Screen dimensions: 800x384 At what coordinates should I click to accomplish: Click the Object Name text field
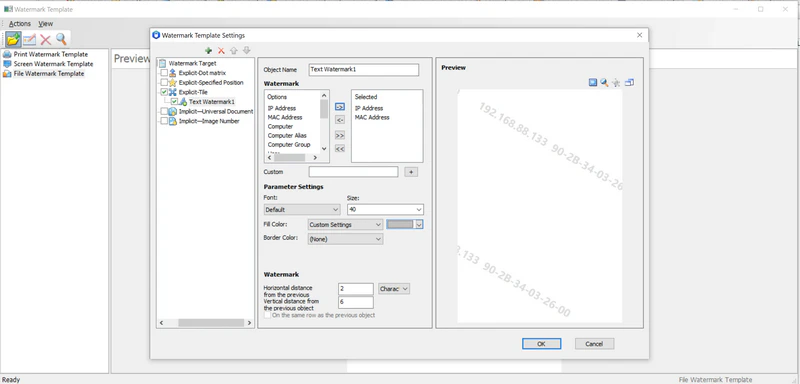[364, 70]
